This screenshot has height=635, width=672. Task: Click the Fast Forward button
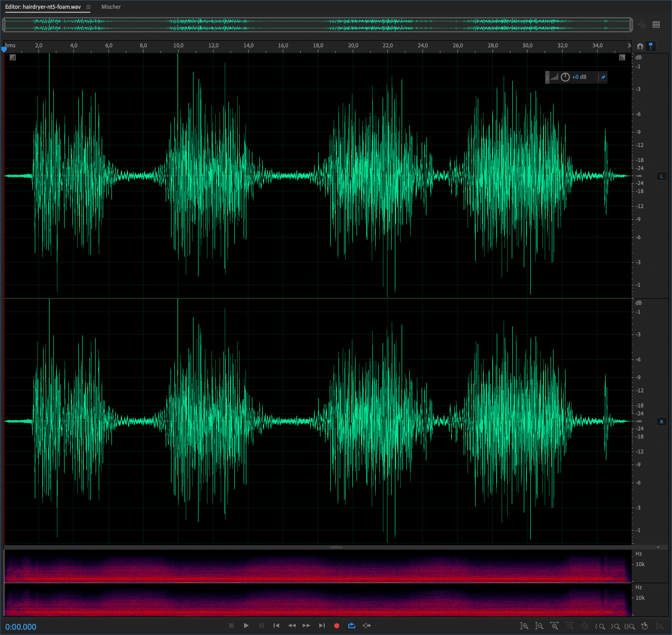pyautogui.click(x=306, y=625)
